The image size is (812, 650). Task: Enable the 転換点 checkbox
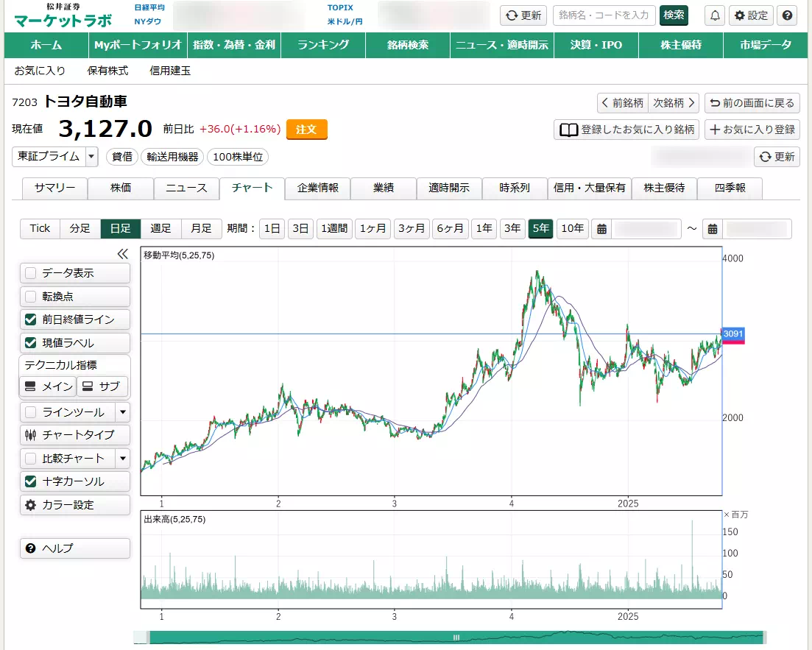[x=31, y=297]
